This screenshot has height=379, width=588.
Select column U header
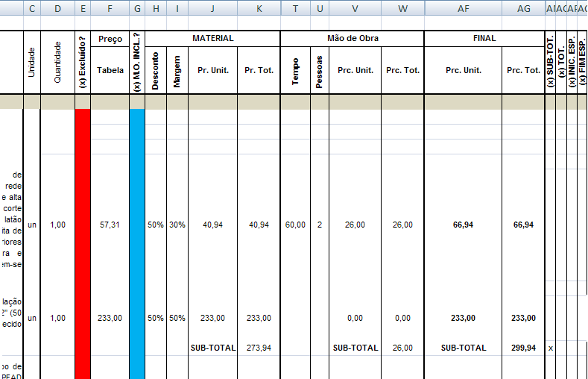click(320, 8)
